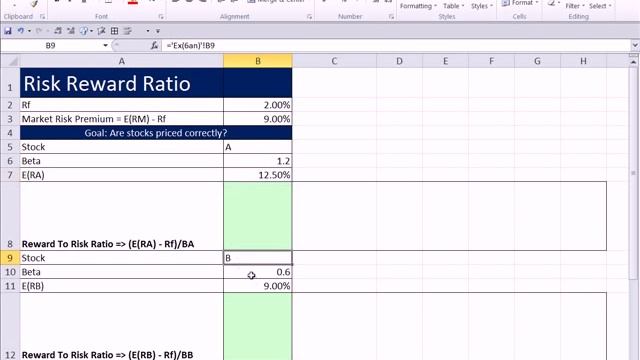
Task: Click the green cell B12 for stock B ratio
Action: (258, 327)
